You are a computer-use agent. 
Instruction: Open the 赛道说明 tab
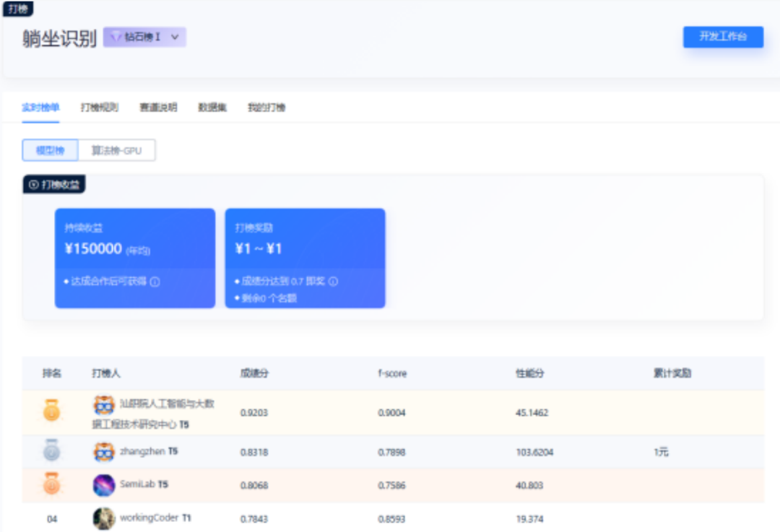click(158, 108)
